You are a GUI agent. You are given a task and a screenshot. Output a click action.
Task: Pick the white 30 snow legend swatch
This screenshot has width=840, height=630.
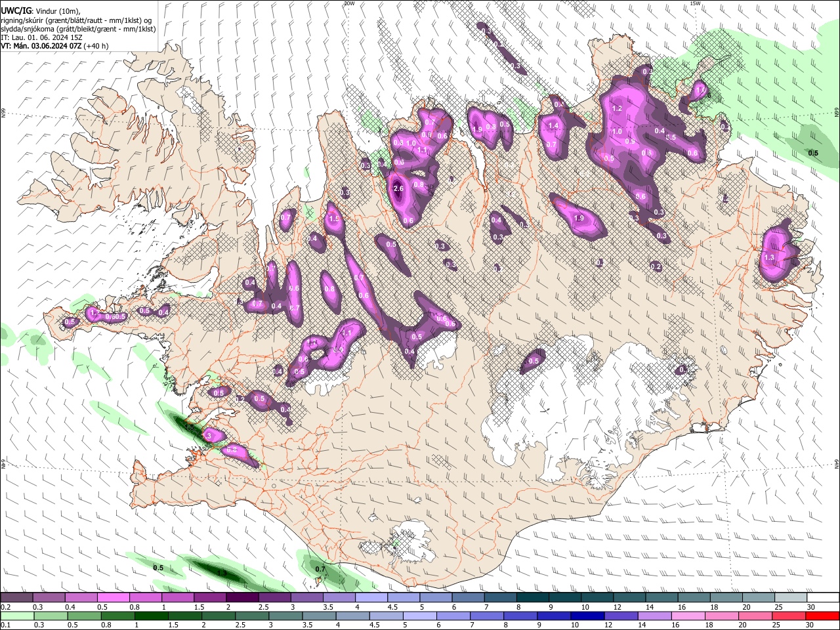pyautogui.click(x=824, y=598)
